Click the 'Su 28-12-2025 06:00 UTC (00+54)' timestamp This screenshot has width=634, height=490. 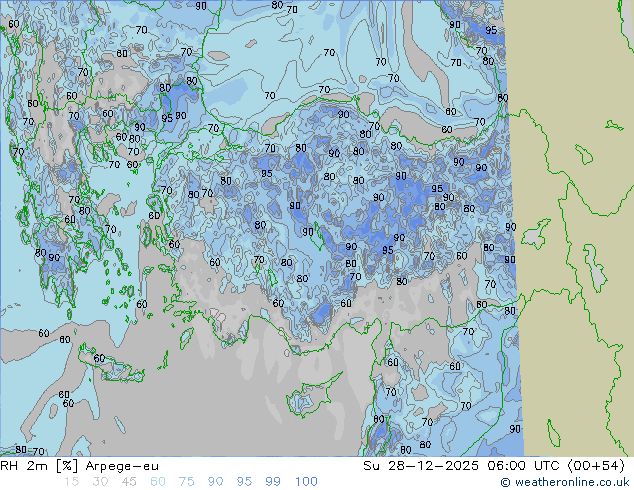click(494, 466)
